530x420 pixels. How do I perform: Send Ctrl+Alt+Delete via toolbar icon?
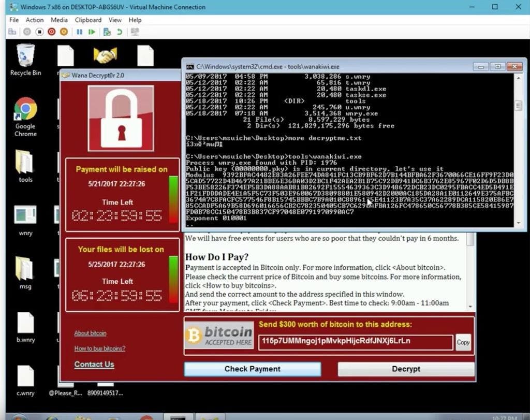point(12,32)
